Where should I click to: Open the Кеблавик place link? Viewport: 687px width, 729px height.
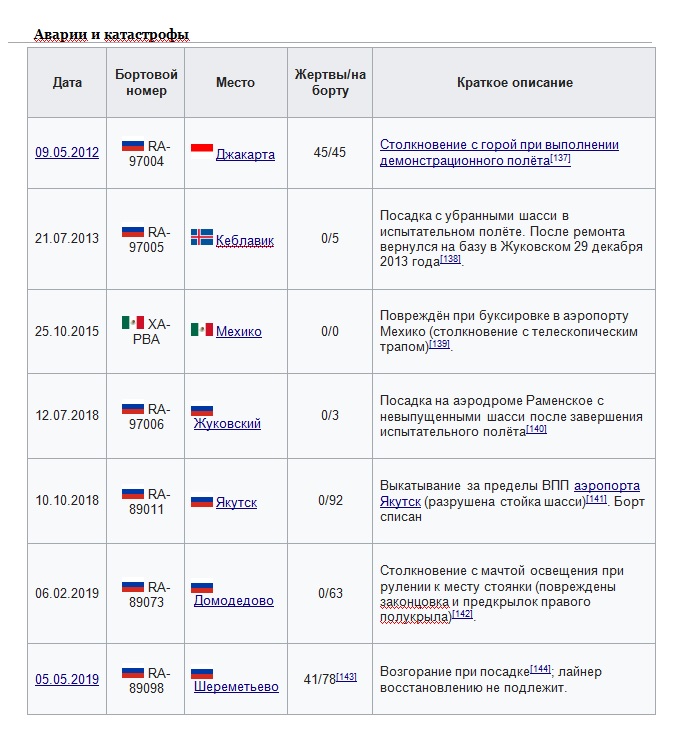244,240
